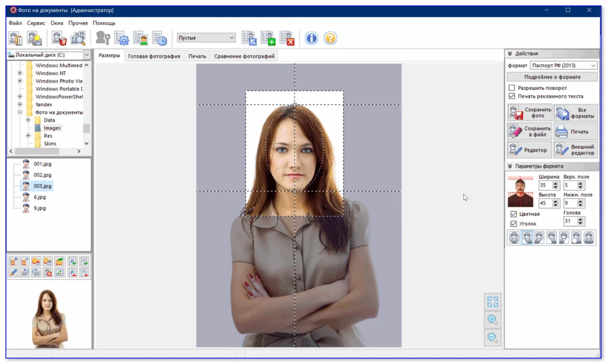Click the fit-to-window zoom icon

pyautogui.click(x=492, y=302)
